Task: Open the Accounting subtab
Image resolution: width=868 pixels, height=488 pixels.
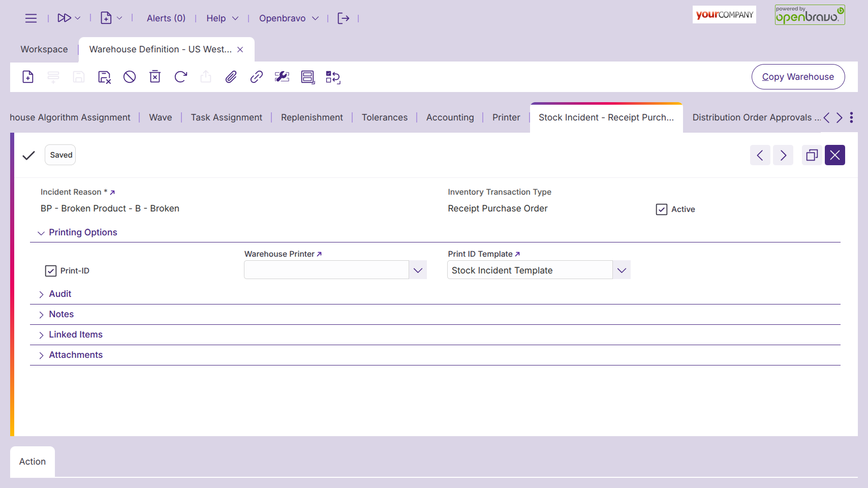Action: (450, 117)
